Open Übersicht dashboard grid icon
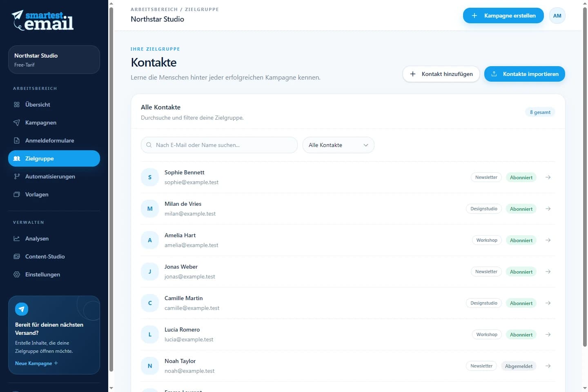 pyautogui.click(x=17, y=105)
